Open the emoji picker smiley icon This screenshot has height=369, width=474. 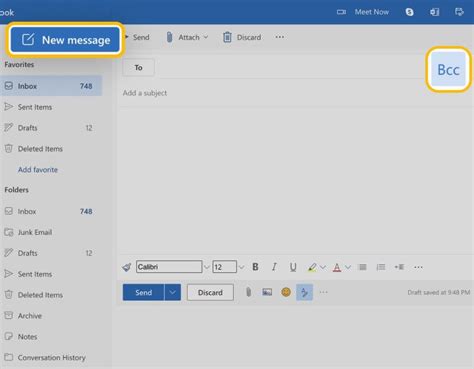coord(286,292)
